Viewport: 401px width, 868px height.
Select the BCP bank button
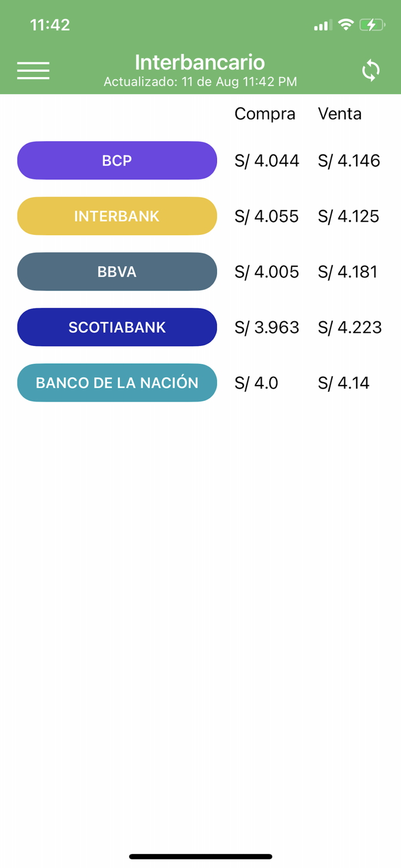[117, 160]
